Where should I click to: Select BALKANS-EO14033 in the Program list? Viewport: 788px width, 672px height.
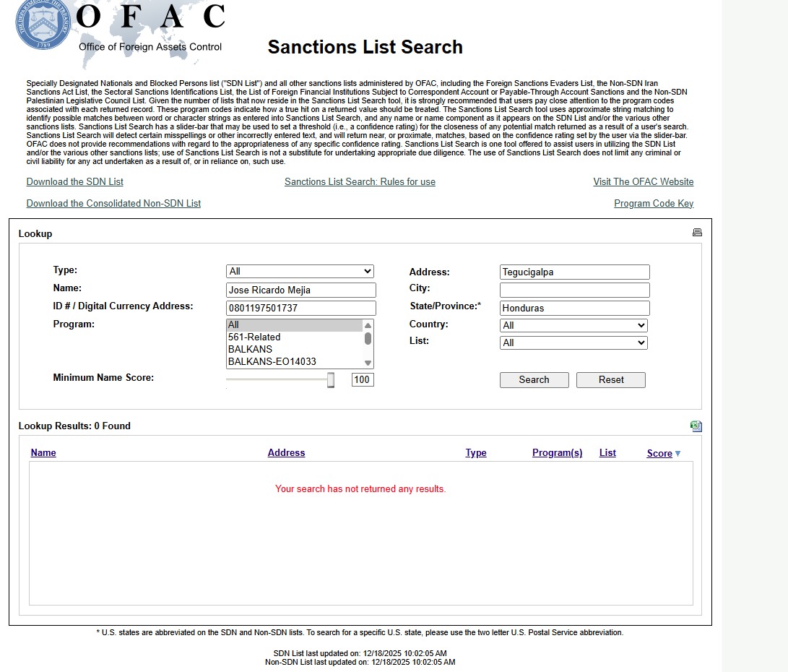(272, 361)
